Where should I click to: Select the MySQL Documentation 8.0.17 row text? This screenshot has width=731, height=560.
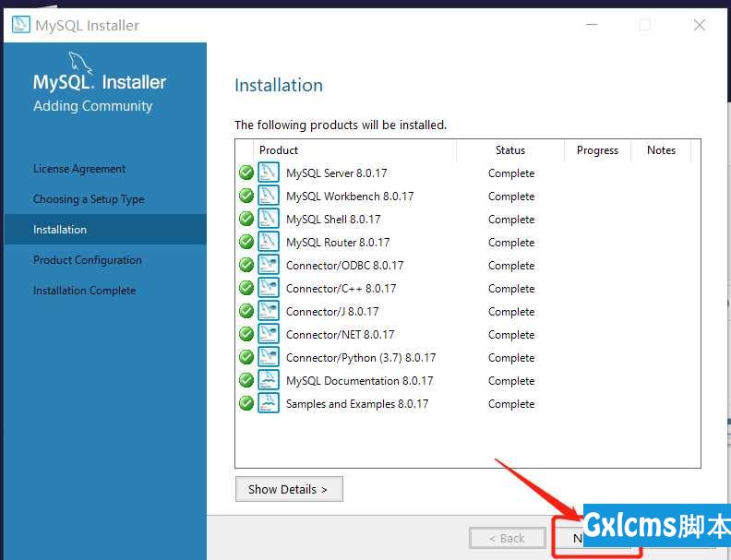pyautogui.click(x=359, y=381)
